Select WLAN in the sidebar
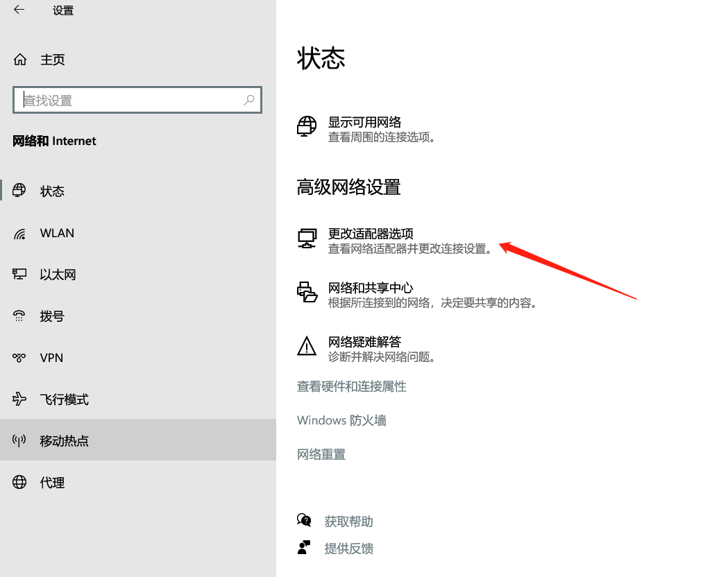 (138, 233)
